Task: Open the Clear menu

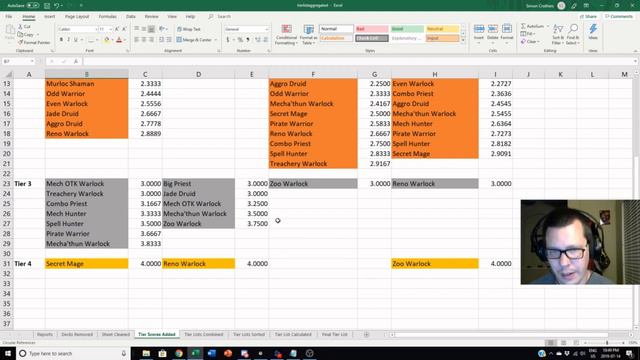Action: pos(530,42)
